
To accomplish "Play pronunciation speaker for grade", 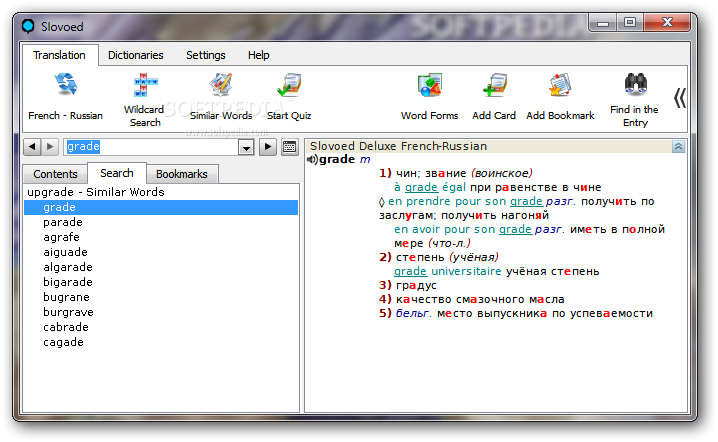I will 312,159.
